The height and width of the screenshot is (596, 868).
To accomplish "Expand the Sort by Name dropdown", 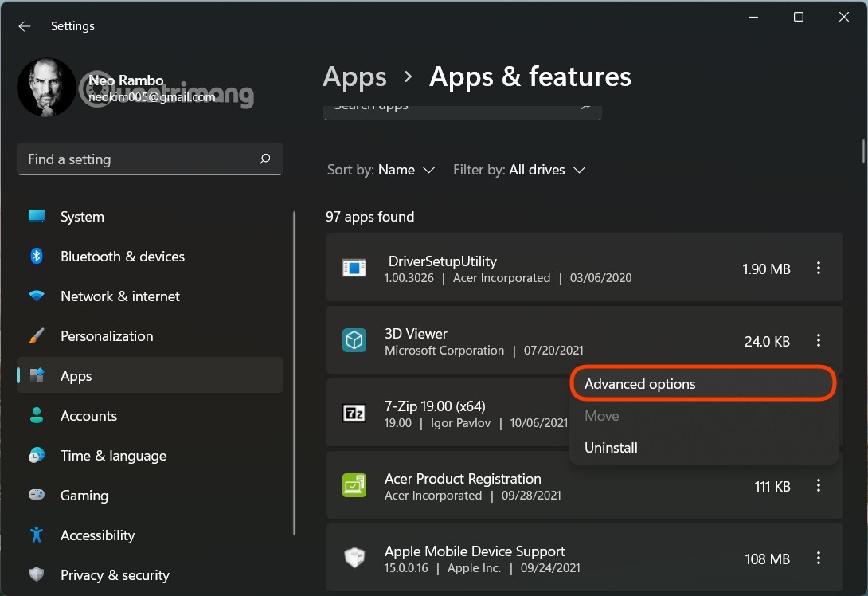I will tap(381, 170).
